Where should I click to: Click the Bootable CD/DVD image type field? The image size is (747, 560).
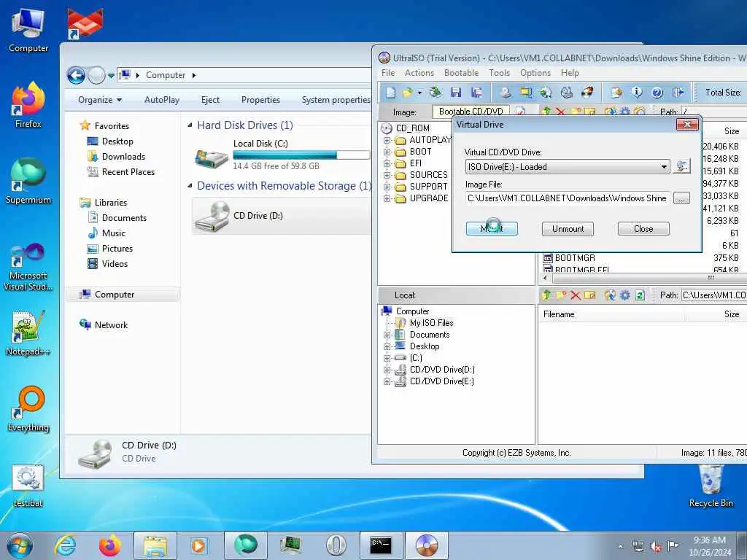(x=471, y=112)
